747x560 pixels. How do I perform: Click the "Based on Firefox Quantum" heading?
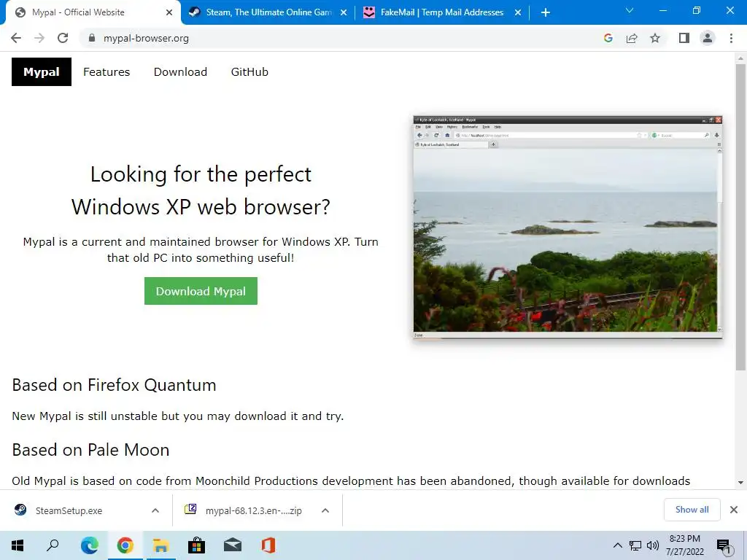tap(114, 385)
